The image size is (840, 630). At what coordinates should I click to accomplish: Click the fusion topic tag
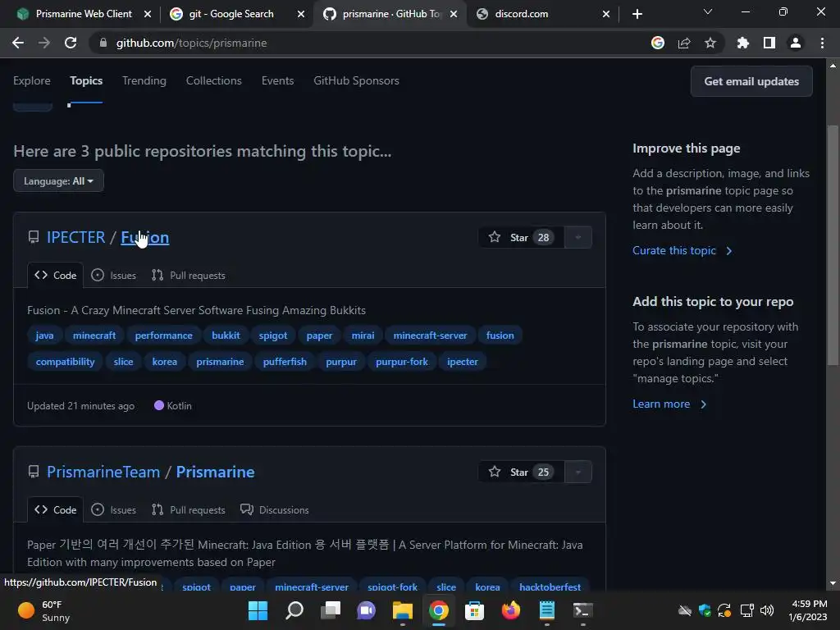pyautogui.click(x=500, y=336)
